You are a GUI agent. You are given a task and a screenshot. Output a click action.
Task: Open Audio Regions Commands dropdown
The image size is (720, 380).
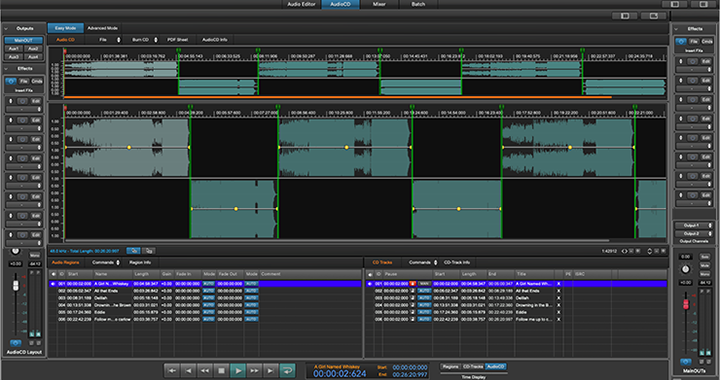coord(106,263)
